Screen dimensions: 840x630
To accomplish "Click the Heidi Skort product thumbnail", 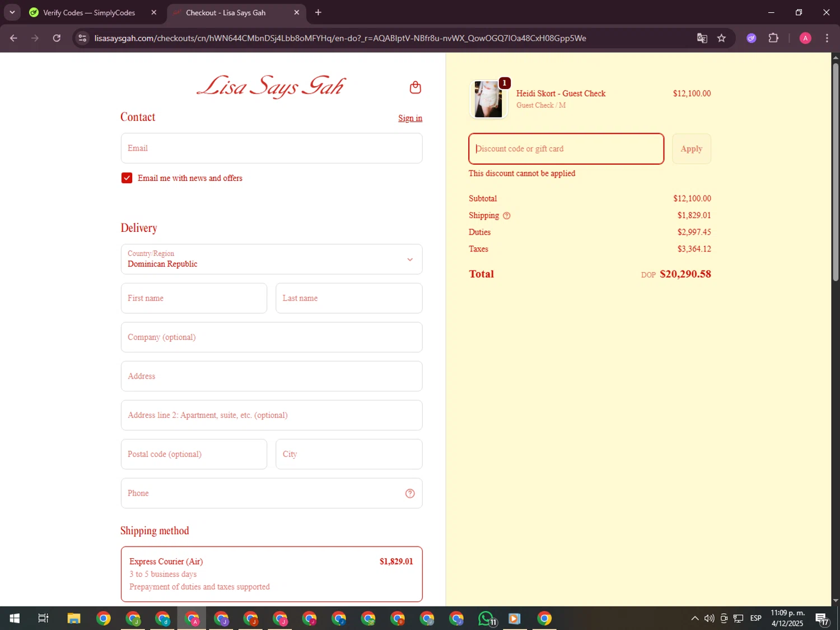I will coord(488,99).
